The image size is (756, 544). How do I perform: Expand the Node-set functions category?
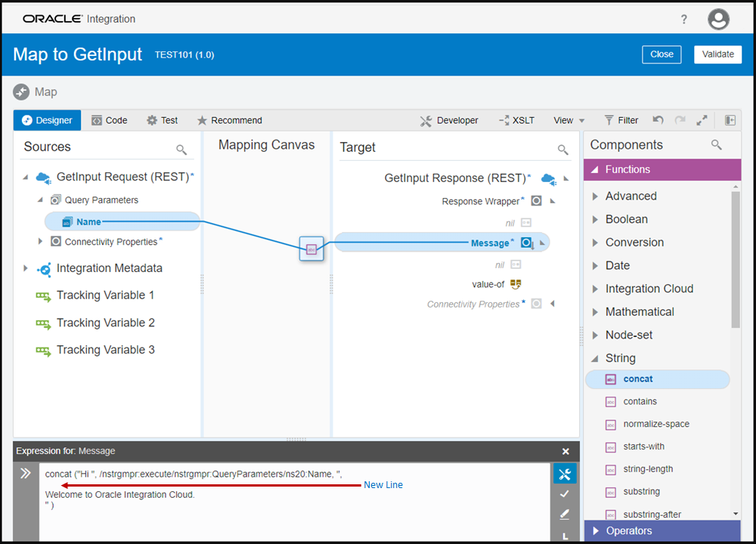click(595, 335)
